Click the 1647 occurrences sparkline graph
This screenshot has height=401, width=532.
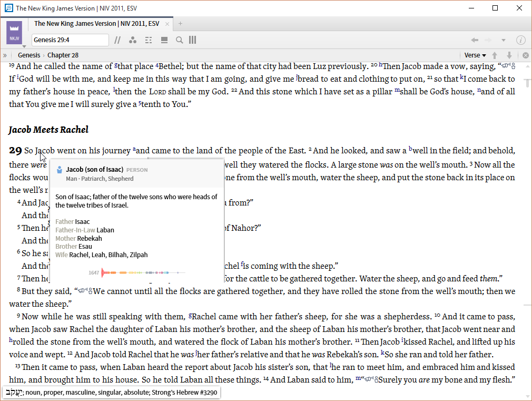pos(143,272)
